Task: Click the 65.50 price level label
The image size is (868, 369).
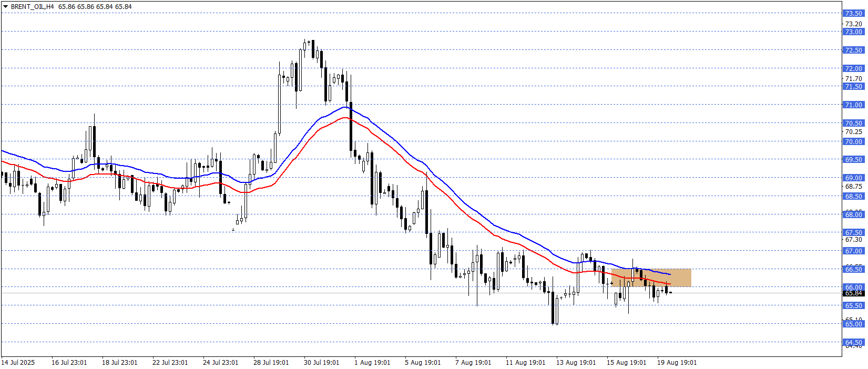Action: (x=854, y=306)
